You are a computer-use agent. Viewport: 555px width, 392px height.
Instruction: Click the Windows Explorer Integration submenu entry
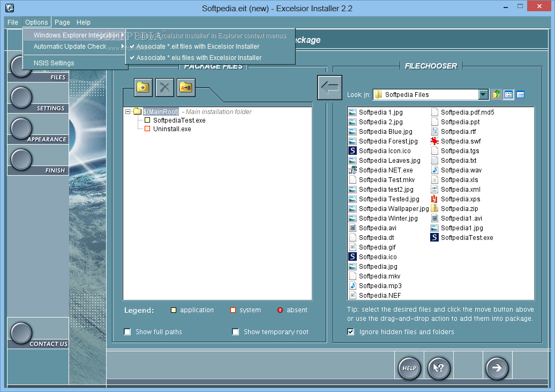click(74, 35)
